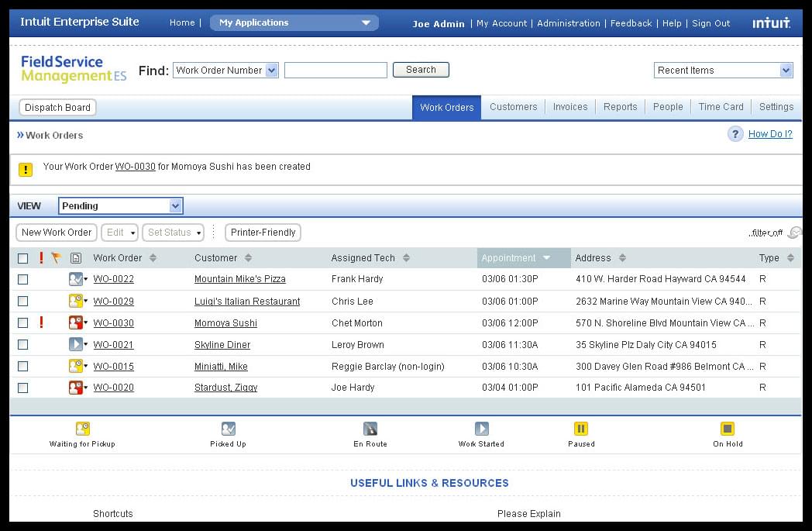Viewport: 812px width, 531px height.
Task: Click the Waiting for Pickup legend icon
Action: point(83,429)
